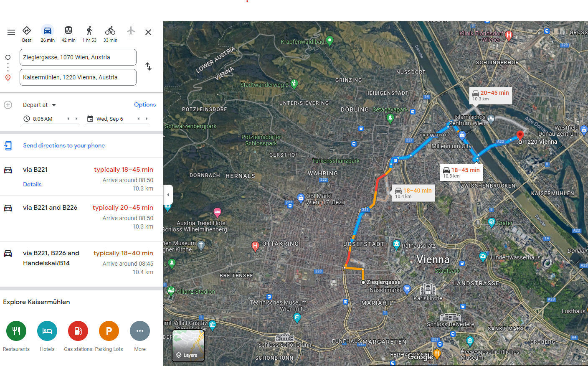Find nearby Restaurants

pyautogui.click(x=16, y=331)
